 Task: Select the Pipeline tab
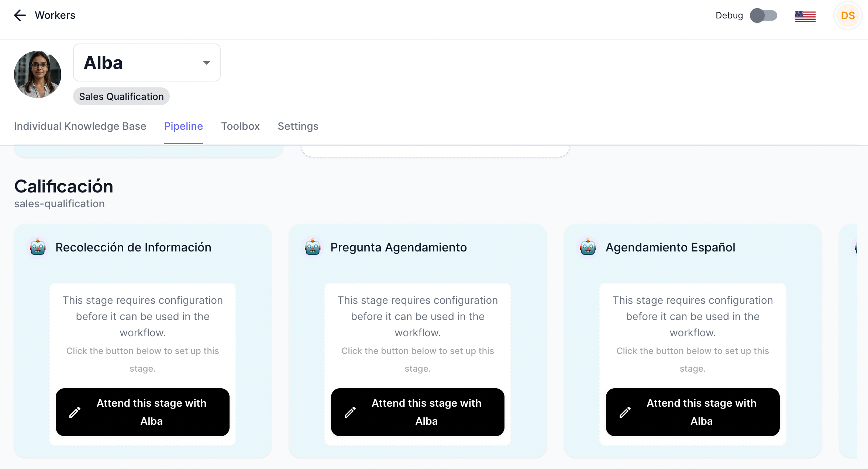click(x=183, y=126)
